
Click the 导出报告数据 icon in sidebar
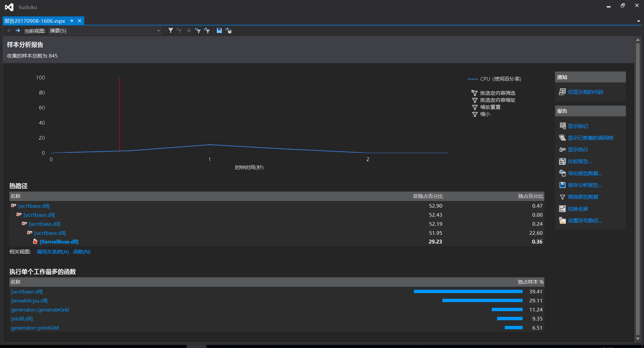[562, 173]
